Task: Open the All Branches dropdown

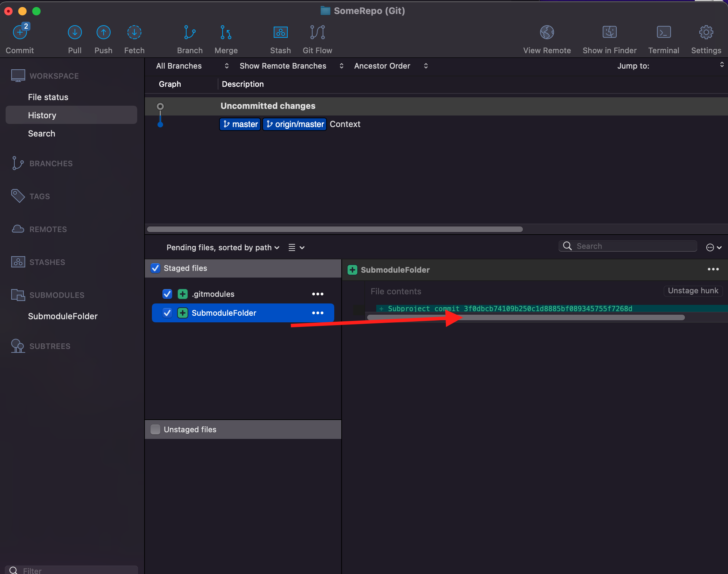Action: (x=192, y=66)
